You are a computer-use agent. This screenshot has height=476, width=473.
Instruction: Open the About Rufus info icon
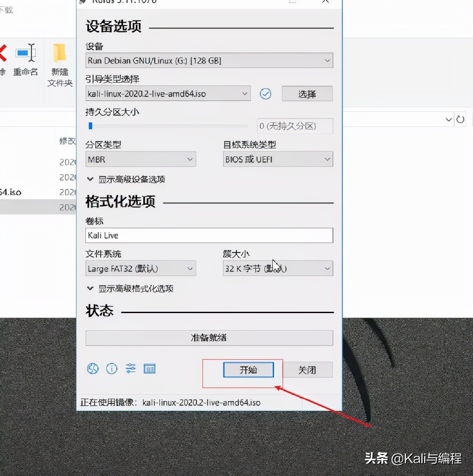111,369
